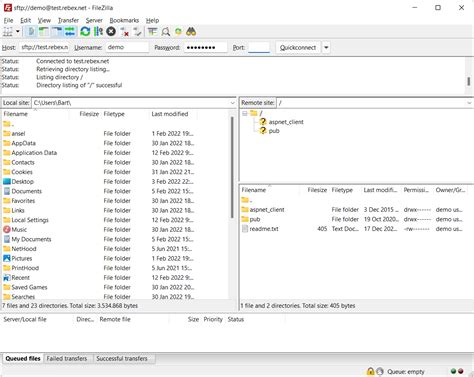Switch to the Successful transfers tab
The width and height of the screenshot is (474, 377).
point(122,359)
